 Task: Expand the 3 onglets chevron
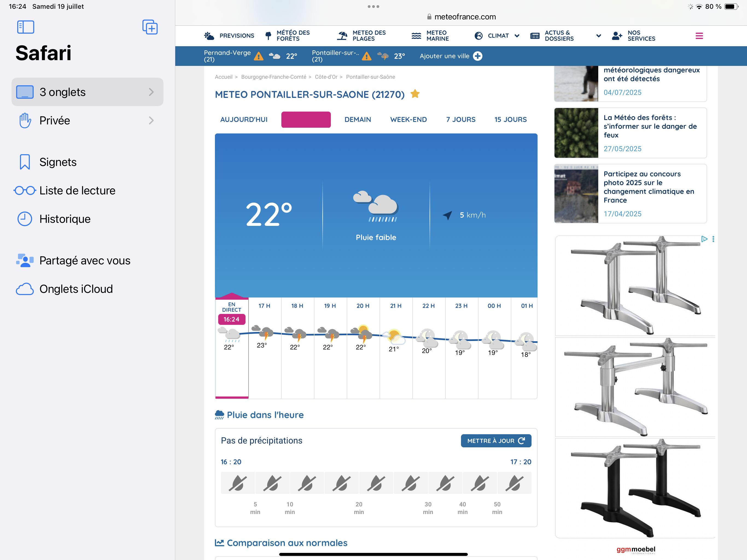click(x=151, y=92)
